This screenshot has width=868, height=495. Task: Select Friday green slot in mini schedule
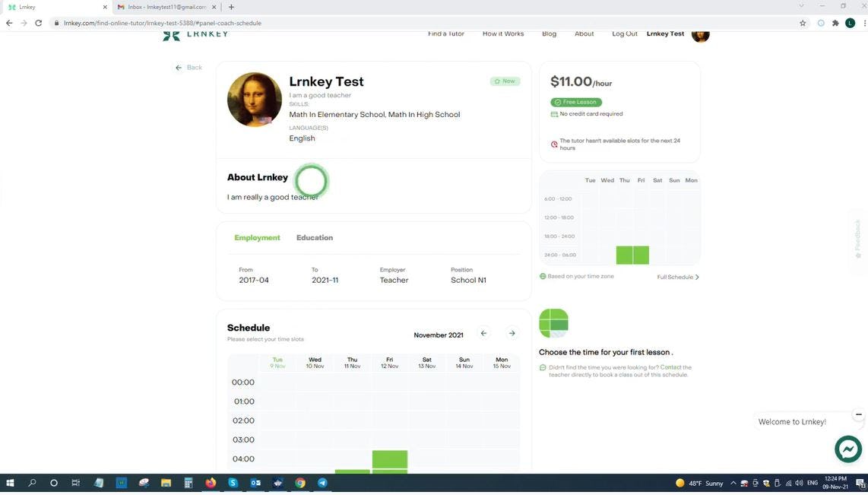641,255
